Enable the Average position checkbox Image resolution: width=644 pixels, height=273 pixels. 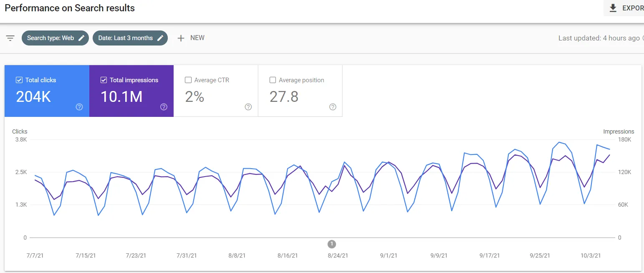pos(273,80)
